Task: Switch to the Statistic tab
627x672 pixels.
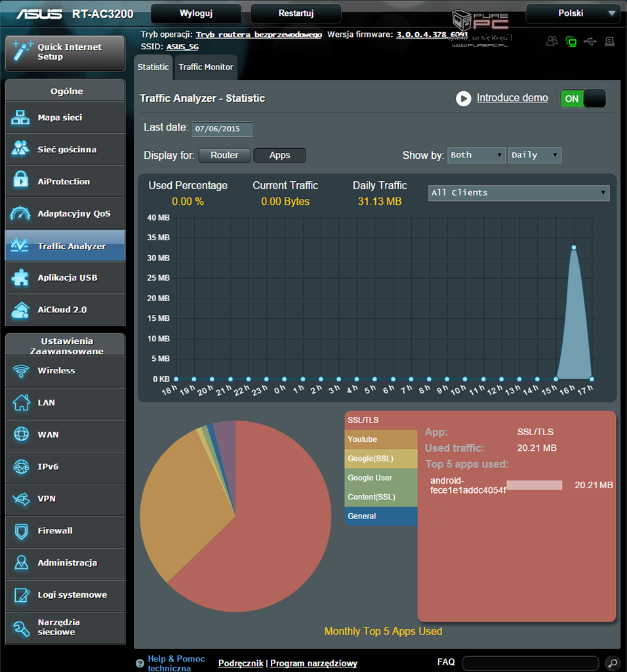Action: pos(153,67)
